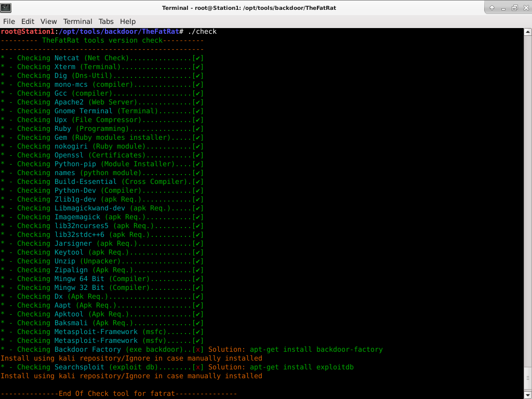Viewport: 532px width, 399px height.
Task: Click the red x beside Backdoor Factory check
Action: coord(198,349)
